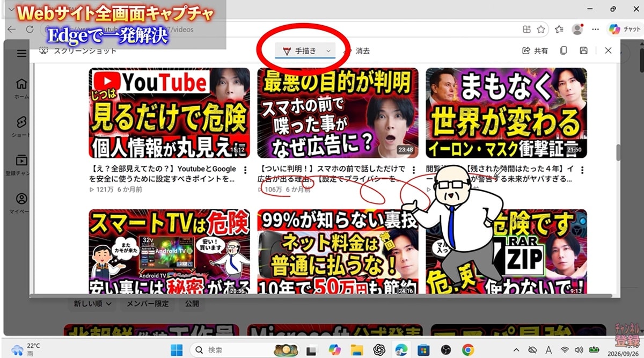Open the YouTube hamburger menu

point(21,53)
